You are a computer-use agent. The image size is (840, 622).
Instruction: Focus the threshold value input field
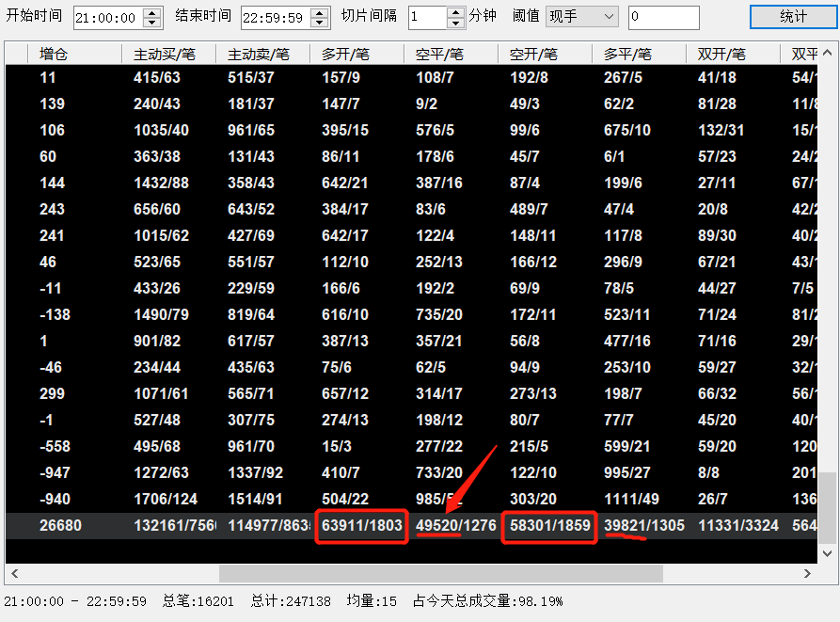click(664, 17)
